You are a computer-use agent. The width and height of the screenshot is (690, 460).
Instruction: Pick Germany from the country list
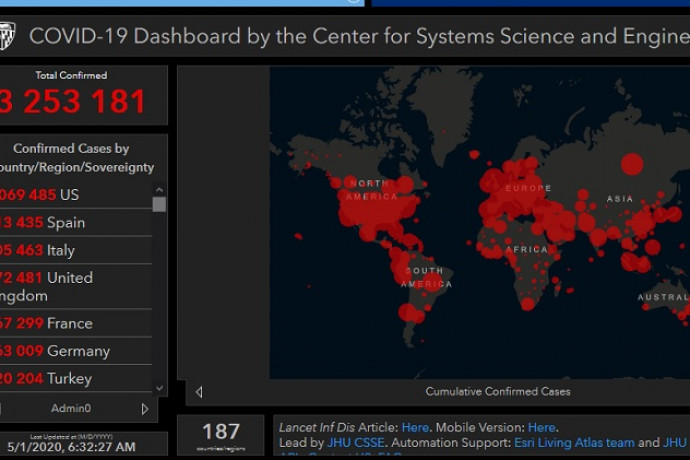point(75,351)
